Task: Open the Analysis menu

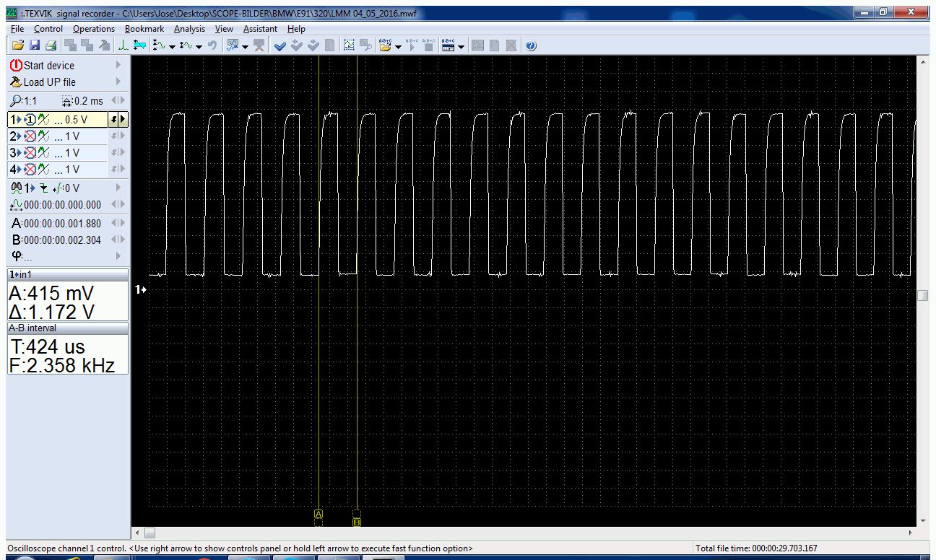Action: pyautogui.click(x=189, y=29)
